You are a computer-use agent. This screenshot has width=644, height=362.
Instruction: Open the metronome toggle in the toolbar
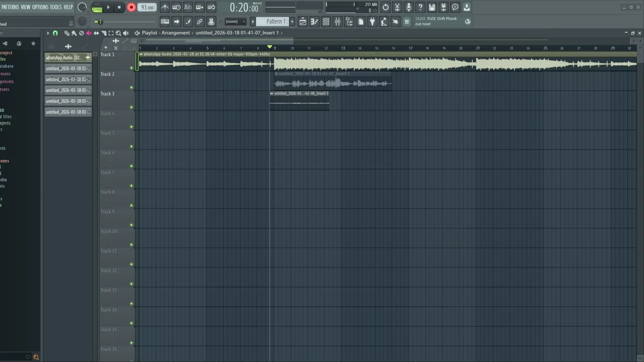click(x=165, y=7)
